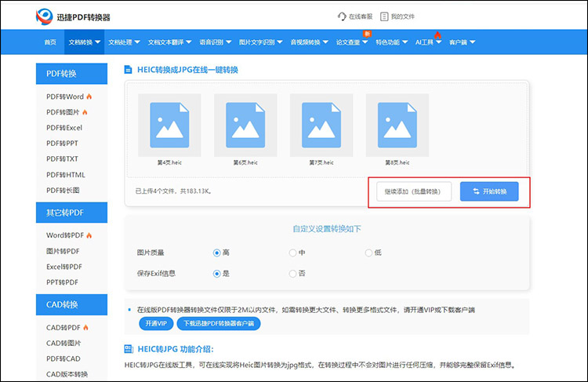This screenshot has width=588, height=382.
Task: Open the 其它转PDF sidebar section
Action: (71, 213)
